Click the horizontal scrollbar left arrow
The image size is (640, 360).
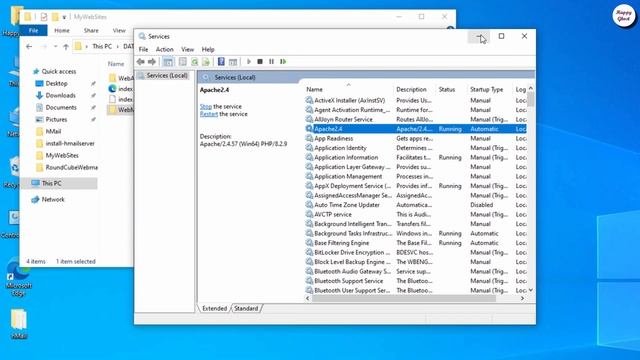tap(308, 298)
